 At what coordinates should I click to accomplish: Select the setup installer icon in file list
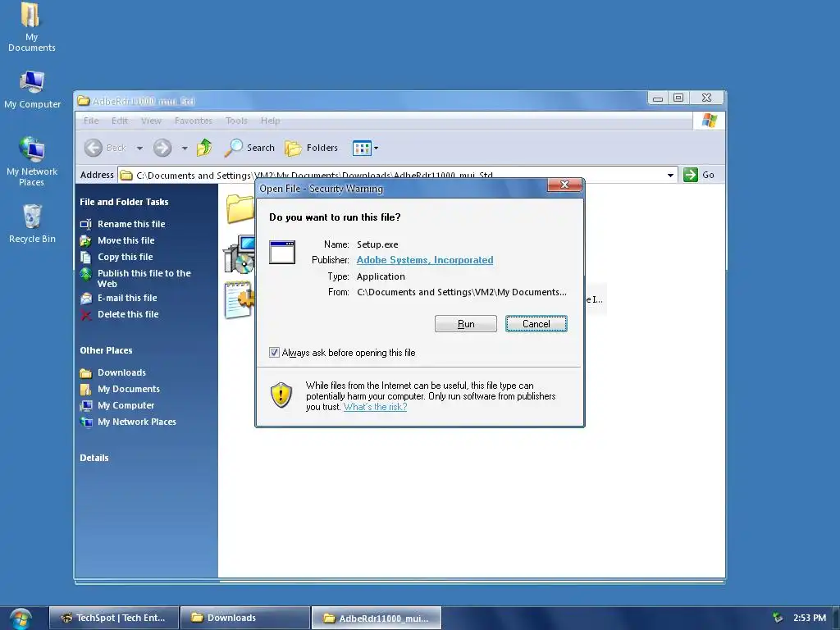239,254
